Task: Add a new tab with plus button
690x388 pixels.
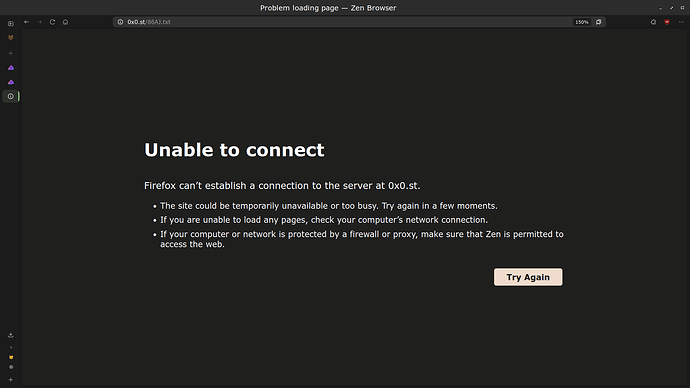Action: (x=11, y=53)
